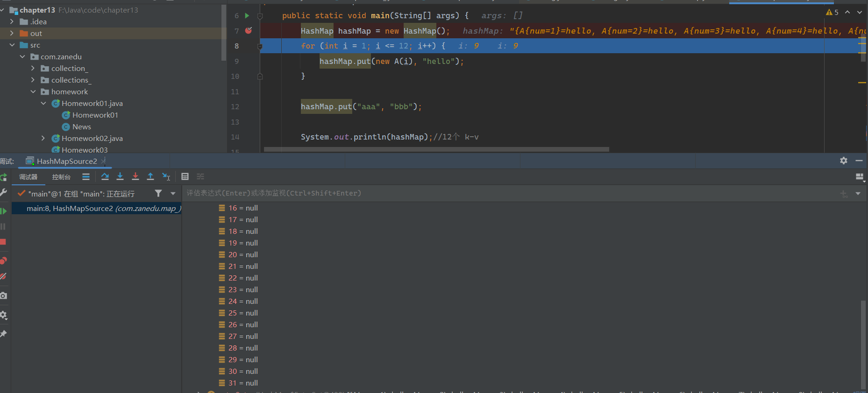868x393 pixels.
Task: Expand the out folder
Action: coord(12,33)
